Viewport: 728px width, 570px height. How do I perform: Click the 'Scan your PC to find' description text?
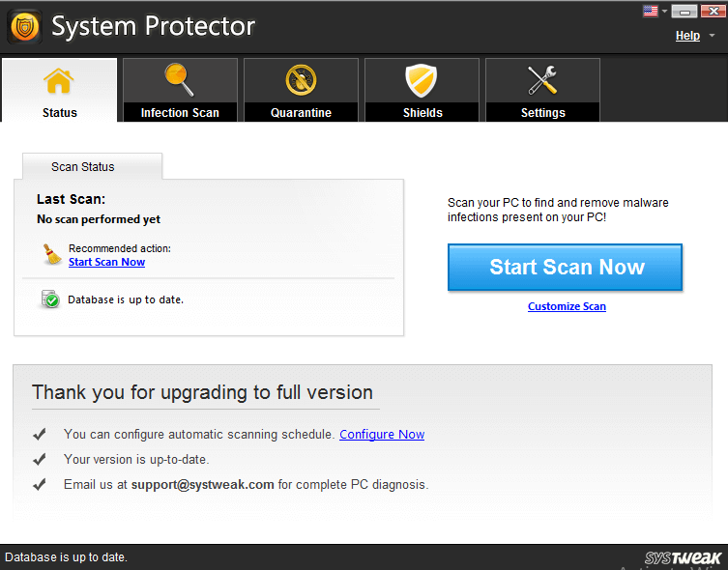[558, 210]
